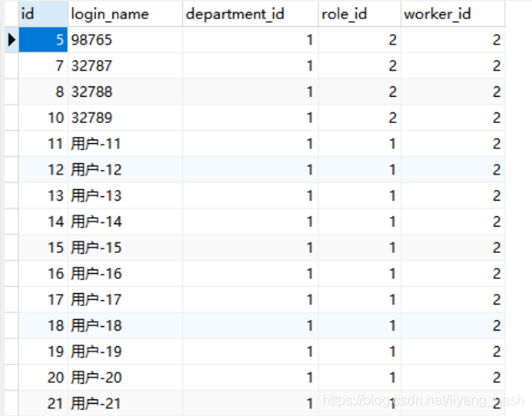Viewport: 532px width, 416px height.
Task: Select role_id cell in row 用户-18
Action: coord(359,325)
